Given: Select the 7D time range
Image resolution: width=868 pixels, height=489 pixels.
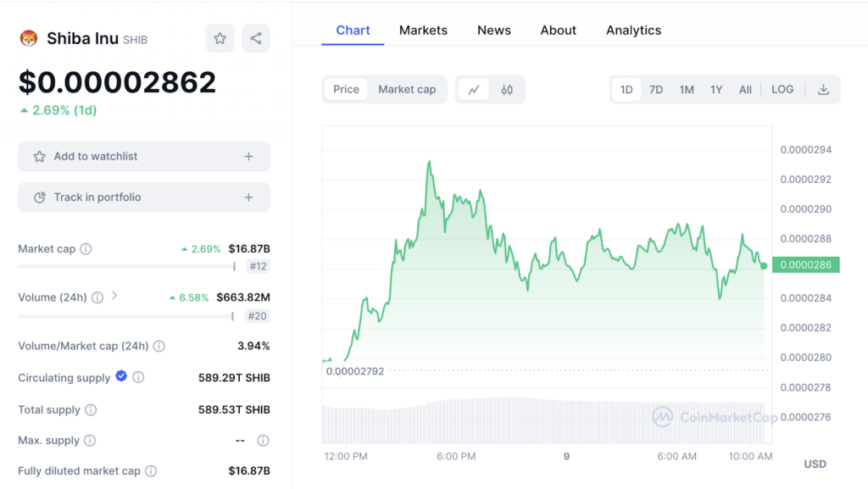Looking at the screenshot, I should (656, 90).
